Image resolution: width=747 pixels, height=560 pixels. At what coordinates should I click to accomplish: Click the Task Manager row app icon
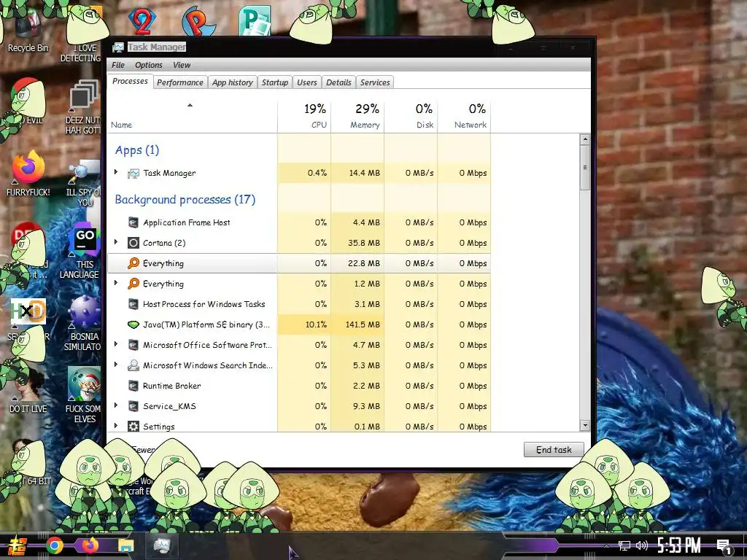pyautogui.click(x=133, y=174)
